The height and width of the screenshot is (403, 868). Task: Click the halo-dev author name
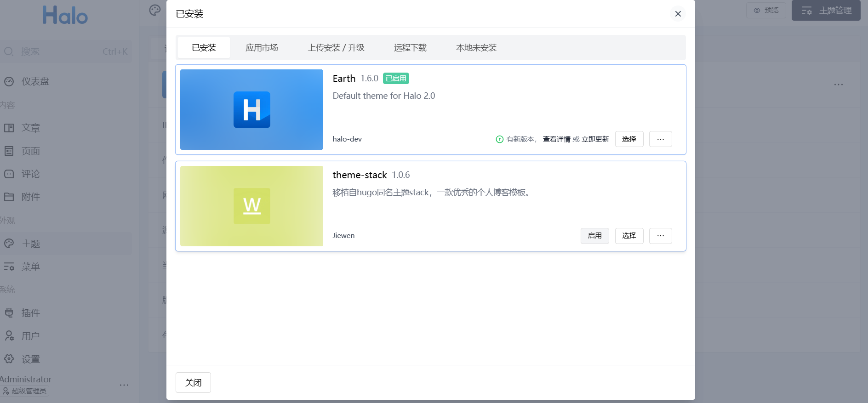point(347,139)
